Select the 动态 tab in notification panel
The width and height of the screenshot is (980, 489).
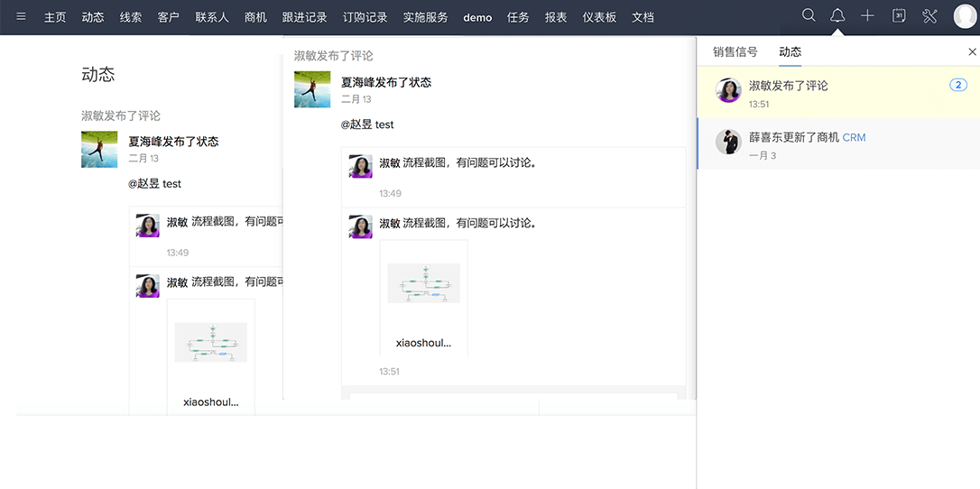(790, 52)
